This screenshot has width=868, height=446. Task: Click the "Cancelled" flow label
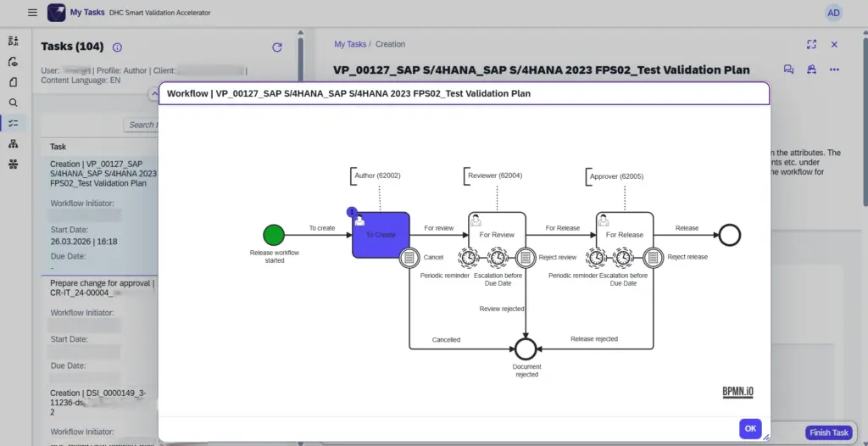[446, 340]
